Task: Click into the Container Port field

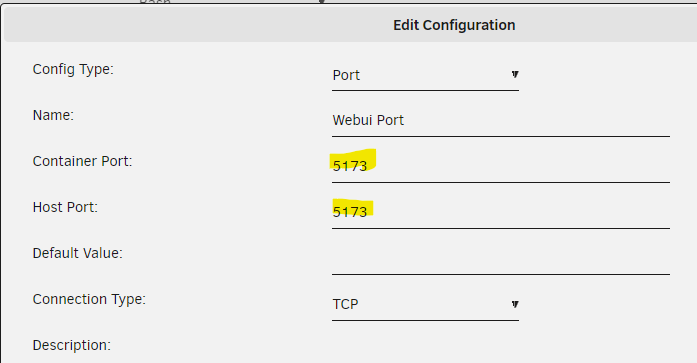Action: coord(501,167)
